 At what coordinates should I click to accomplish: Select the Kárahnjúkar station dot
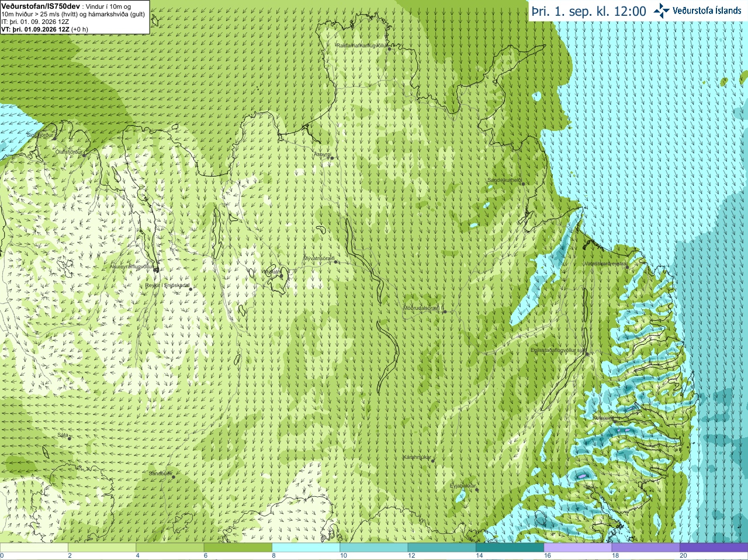point(433,461)
